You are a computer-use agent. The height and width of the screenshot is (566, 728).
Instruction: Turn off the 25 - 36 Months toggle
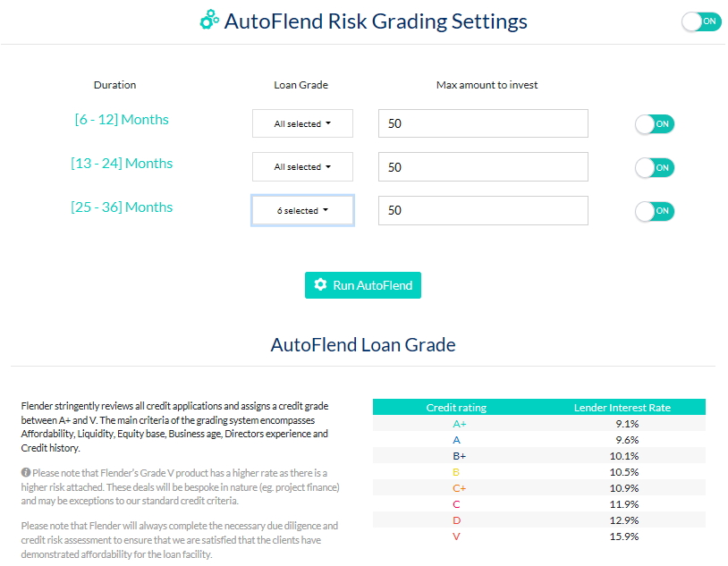[x=655, y=211]
